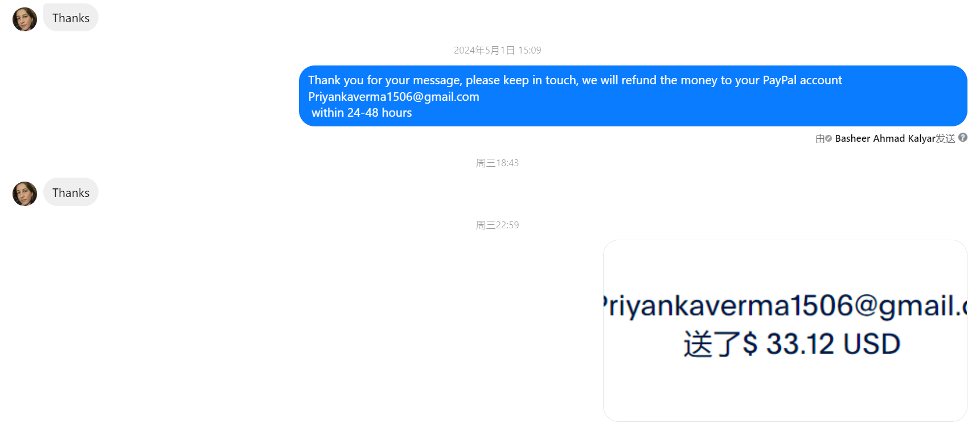Click the 由 character before the sender badge
This screenshot has width=980, height=423.
click(x=820, y=138)
